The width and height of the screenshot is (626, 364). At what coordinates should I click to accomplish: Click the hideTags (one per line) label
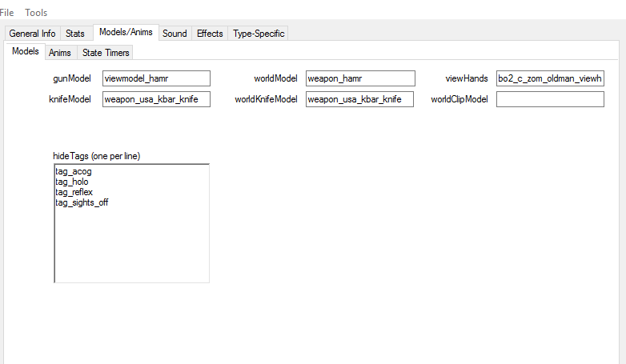[97, 156]
